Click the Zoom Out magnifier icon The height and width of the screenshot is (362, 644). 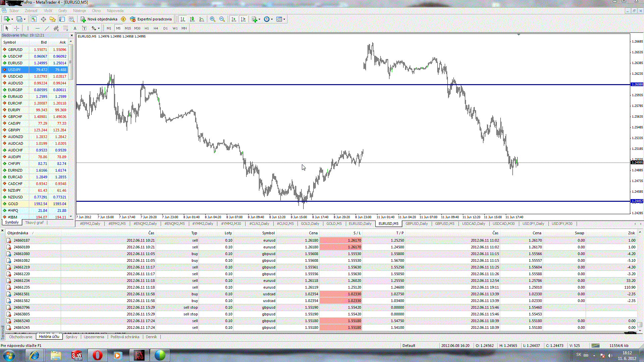click(222, 19)
